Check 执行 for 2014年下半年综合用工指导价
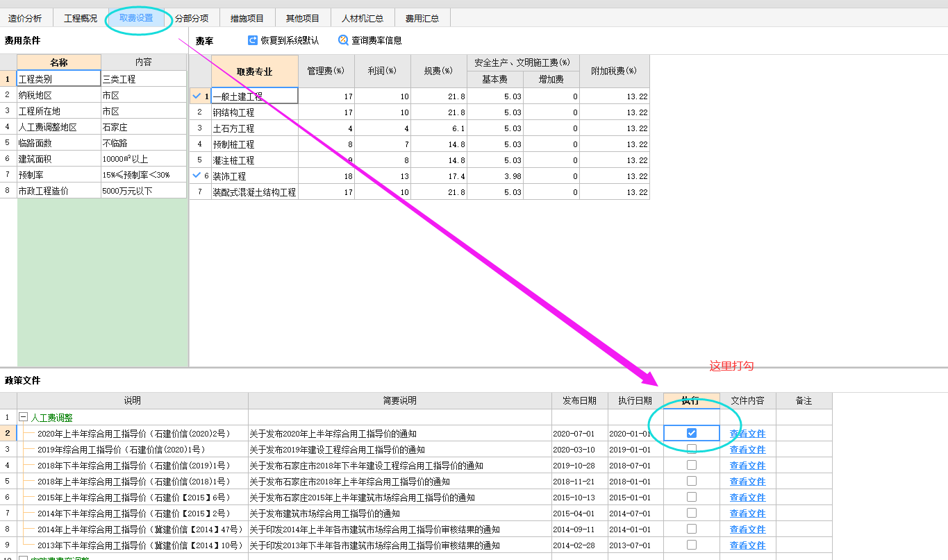Viewport: 948px width, 560px height. click(692, 513)
